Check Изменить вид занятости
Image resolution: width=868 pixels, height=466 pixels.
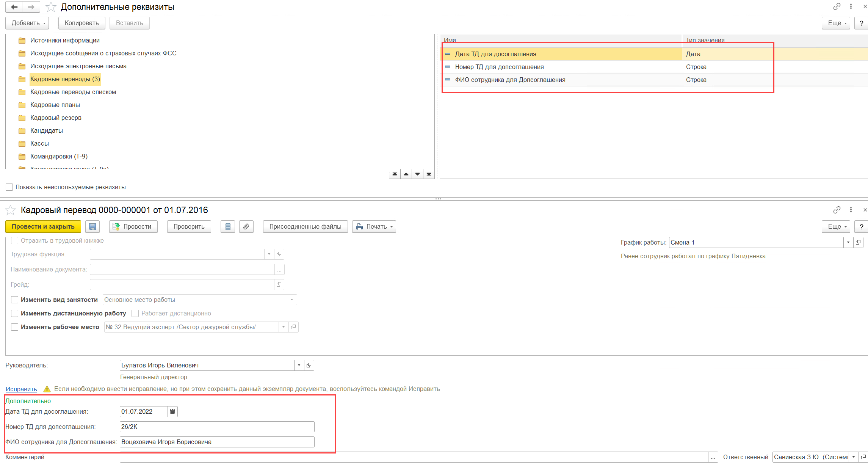tap(15, 300)
